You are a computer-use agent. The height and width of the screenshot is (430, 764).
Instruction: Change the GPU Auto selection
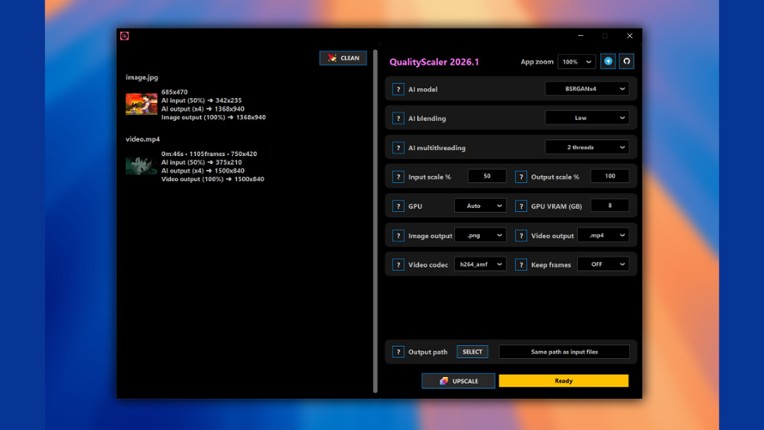480,206
